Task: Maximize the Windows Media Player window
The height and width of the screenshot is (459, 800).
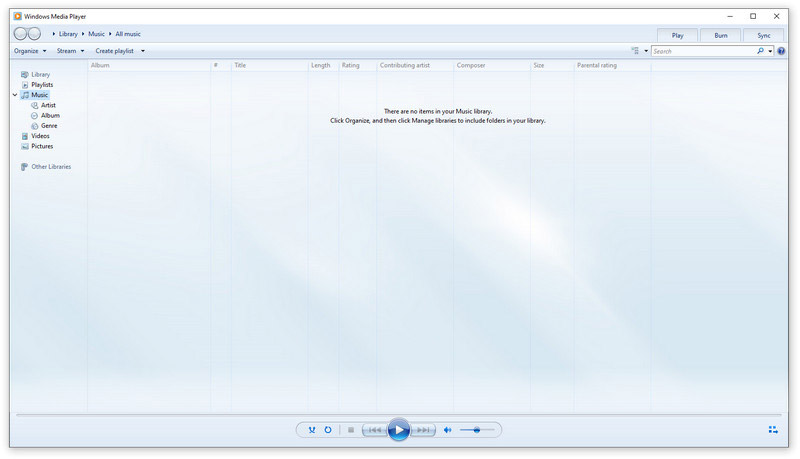Action: pos(753,16)
